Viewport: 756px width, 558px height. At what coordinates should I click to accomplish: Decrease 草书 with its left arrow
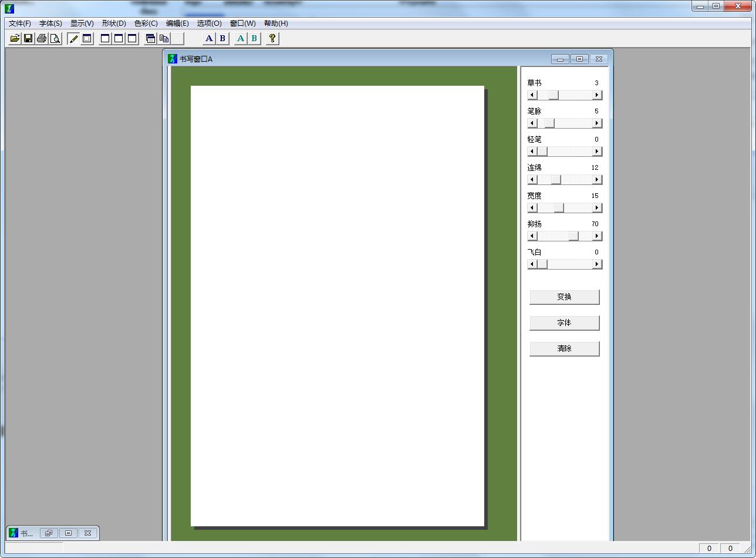[532, 95]
